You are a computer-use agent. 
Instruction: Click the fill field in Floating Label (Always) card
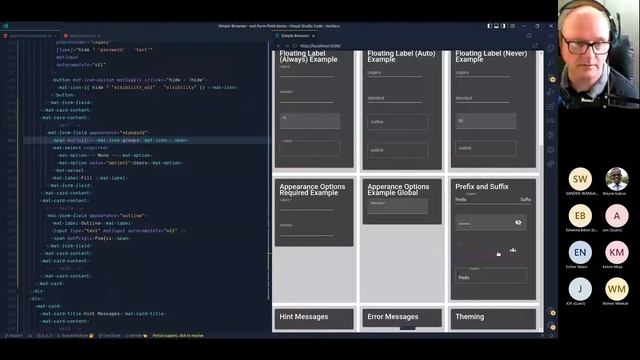click(x=310, y=121)
